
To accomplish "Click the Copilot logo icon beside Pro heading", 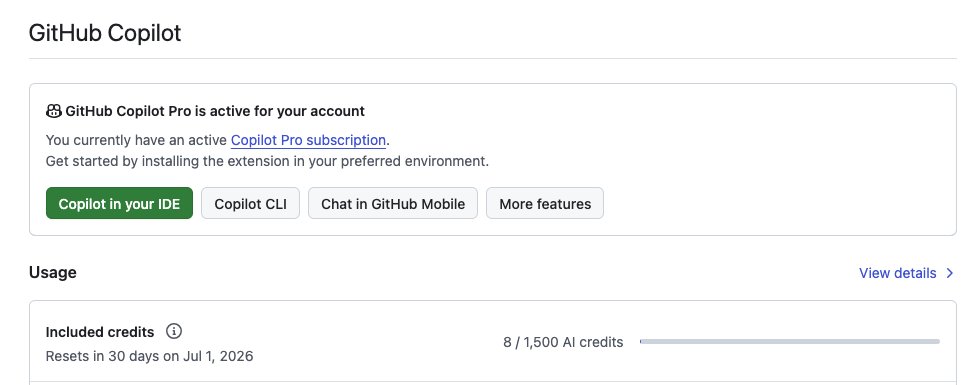I will pos(54,112).
